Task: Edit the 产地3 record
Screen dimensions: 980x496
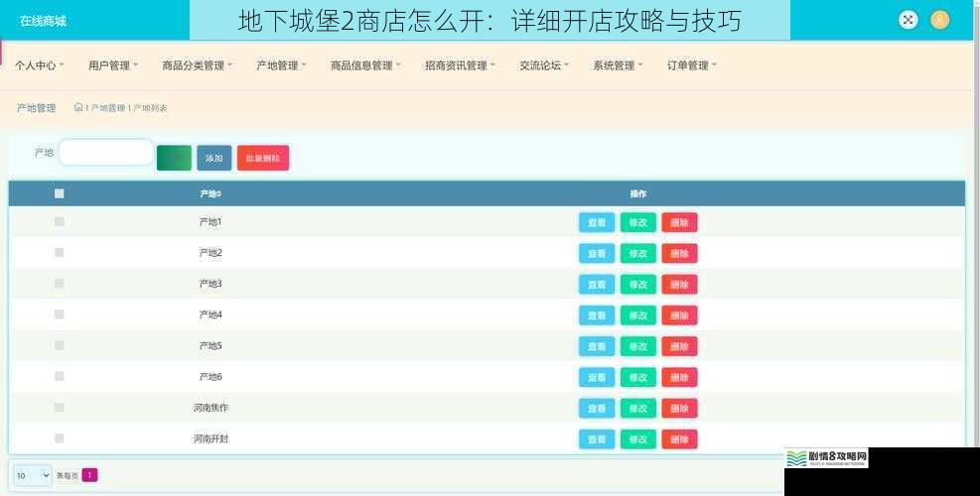Action: (638, 285)
